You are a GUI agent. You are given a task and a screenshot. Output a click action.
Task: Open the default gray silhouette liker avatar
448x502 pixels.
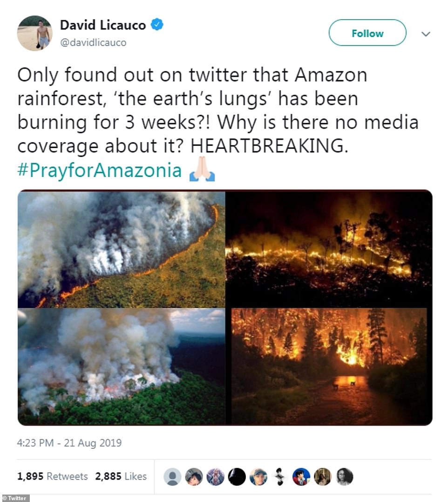172,477
